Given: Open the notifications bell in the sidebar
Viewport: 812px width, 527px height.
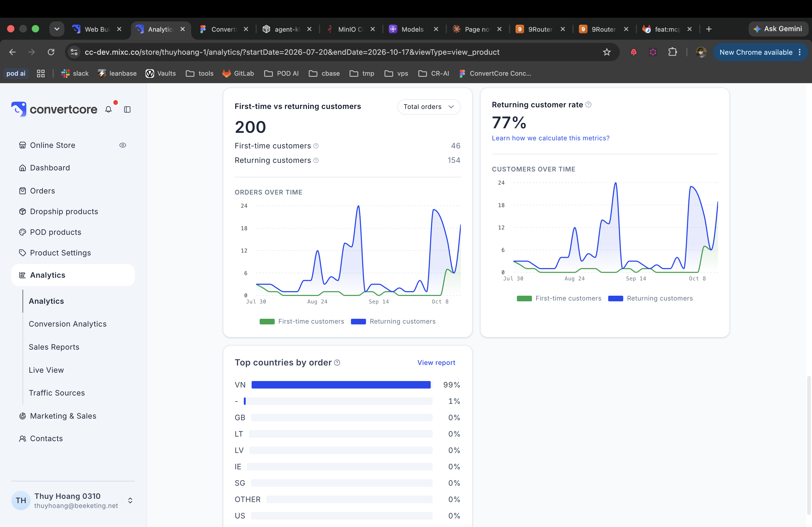Looking at the screenshot, I should pyautogui.click(x=108, y=109).
